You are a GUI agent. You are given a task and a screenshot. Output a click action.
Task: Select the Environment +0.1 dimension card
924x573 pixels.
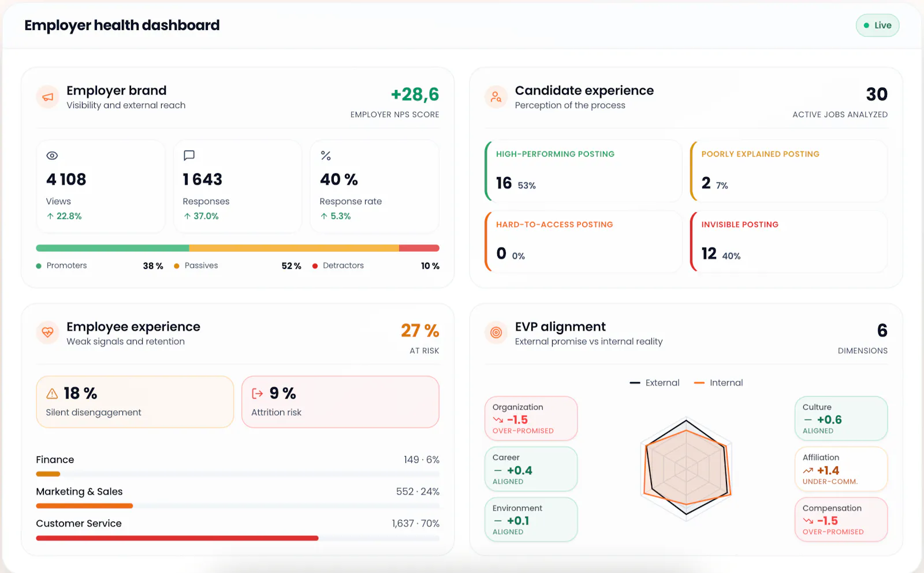point(531,520)
